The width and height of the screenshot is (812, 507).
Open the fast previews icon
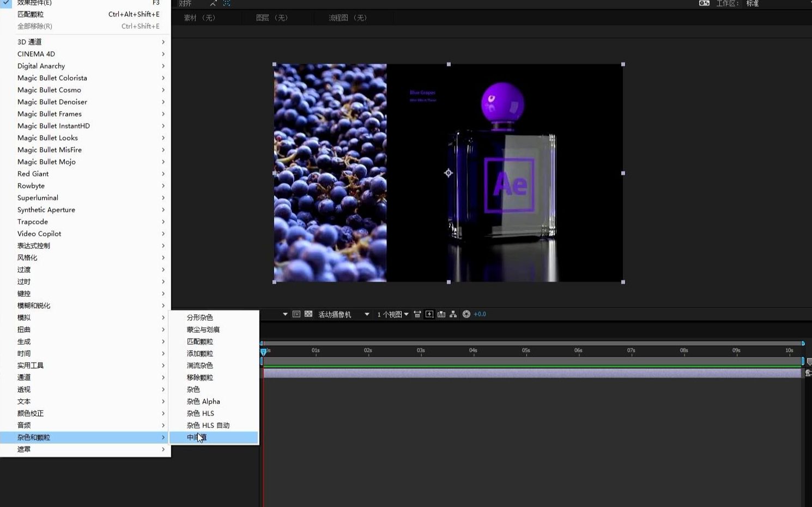click(x=429, y=314)
